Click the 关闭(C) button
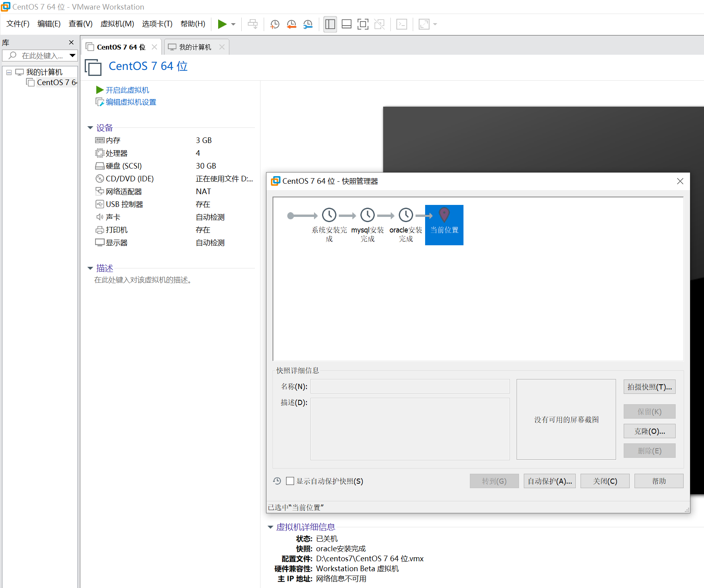This screenshot has height=588, width=704. 605,481
